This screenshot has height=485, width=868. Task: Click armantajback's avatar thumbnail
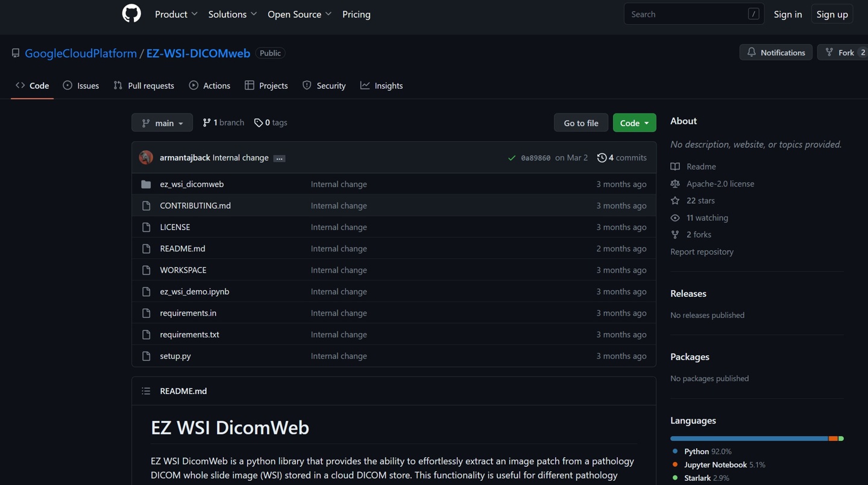[146, 157]
